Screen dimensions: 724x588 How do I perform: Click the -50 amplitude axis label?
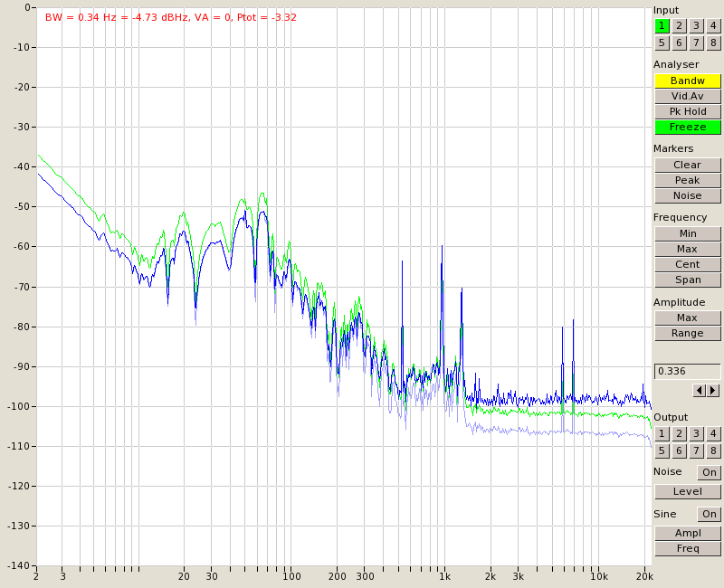[21, 207]
